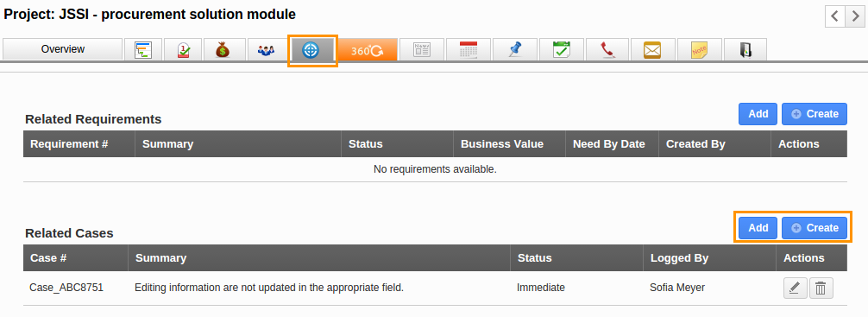Screen dimensions: 868x317
Task: Open the news tab icon
Action: [x=422, y=49]
